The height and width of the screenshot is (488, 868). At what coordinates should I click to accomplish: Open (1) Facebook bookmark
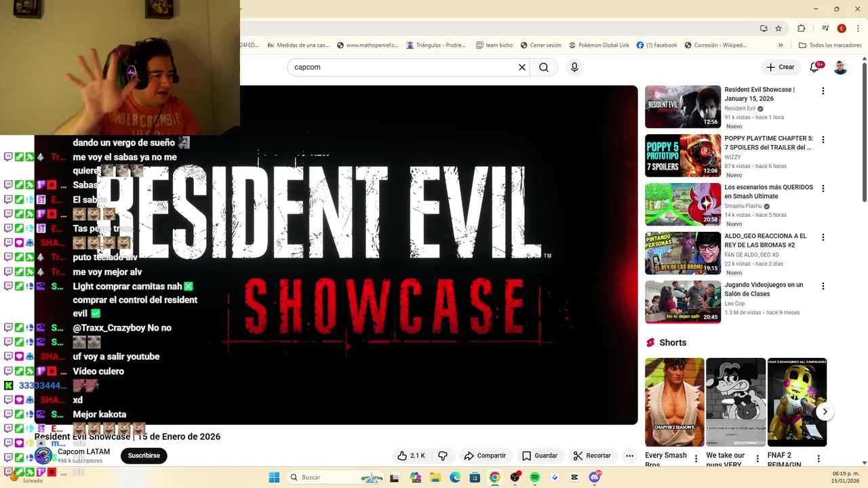[656, 45]
